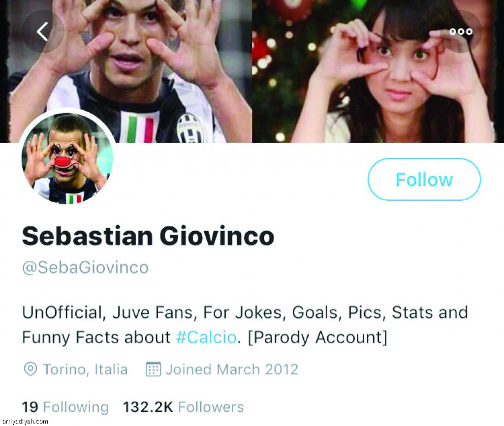Open the 132.2K Followers list
Screen dimensions: 504x426
pos(183,407)
